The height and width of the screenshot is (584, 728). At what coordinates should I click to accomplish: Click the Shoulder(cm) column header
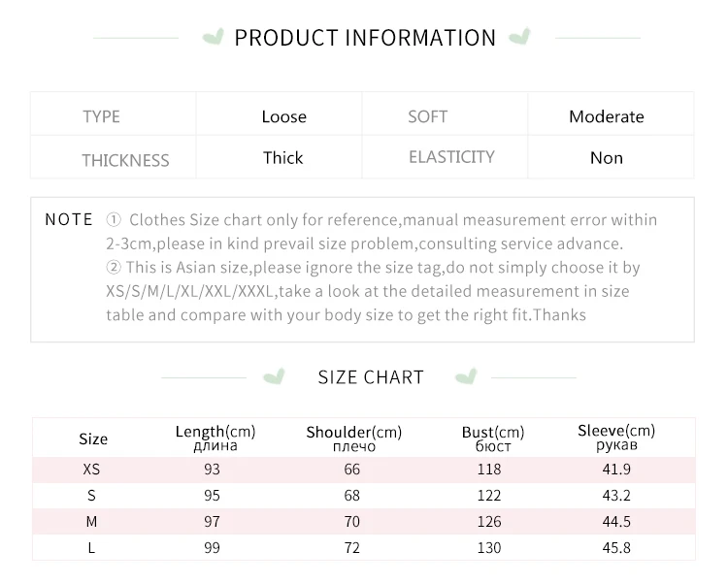point(353,438)
